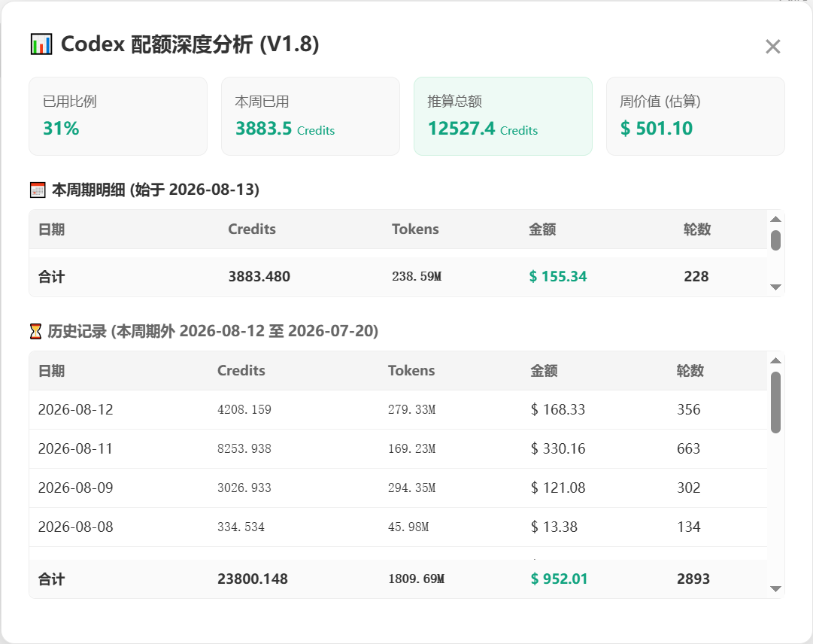Viewport: 813px width, 644px height.
Task: Select the 2026-08-12 date cell
Action: 76,409
